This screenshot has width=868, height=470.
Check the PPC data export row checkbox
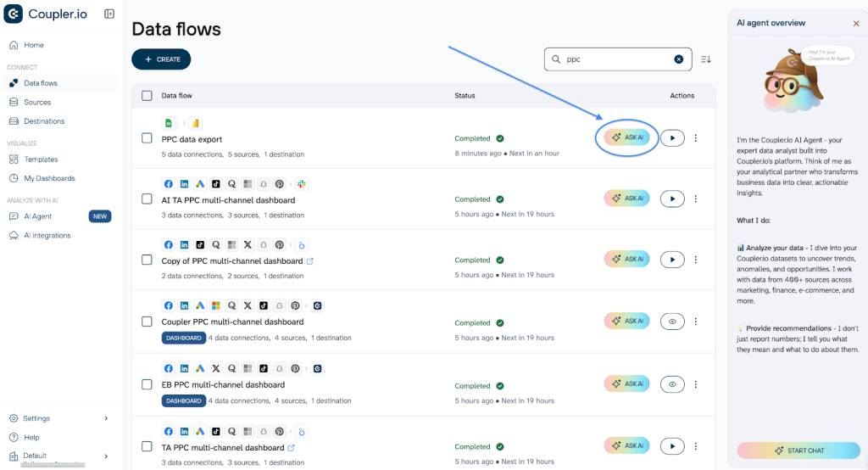(x=147, y=138)
